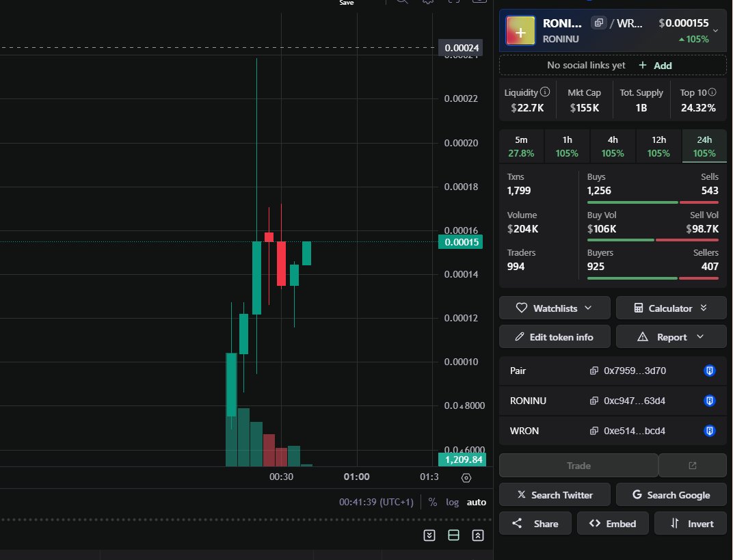Open explorer for the RONINU row
The image size is (733, 560).
tap(710, 401)
